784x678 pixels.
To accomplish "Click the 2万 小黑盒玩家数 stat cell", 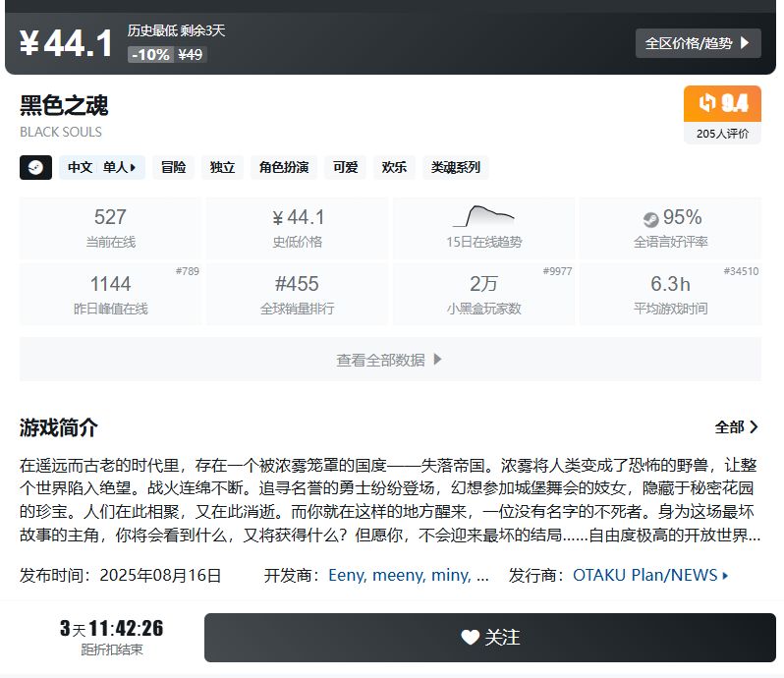I will [484, 295].
